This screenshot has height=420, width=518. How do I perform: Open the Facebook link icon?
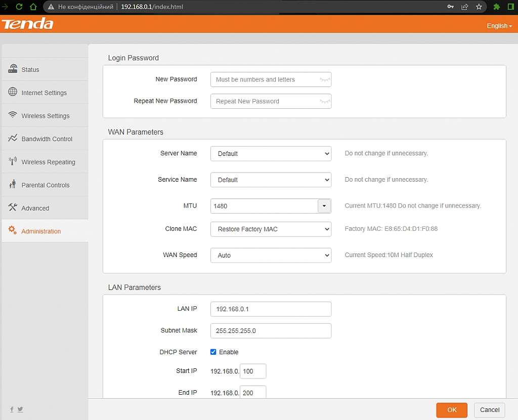coord(12,409)
